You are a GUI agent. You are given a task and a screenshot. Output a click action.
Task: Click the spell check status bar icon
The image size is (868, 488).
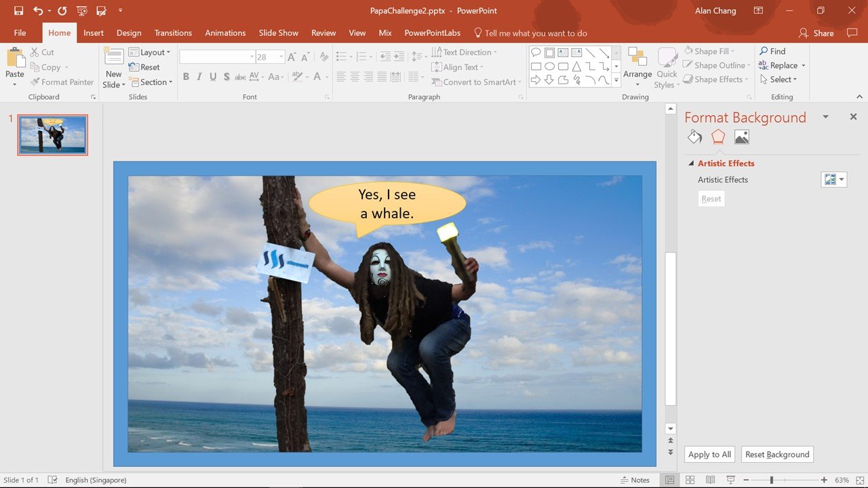click(x=53, y=480)
